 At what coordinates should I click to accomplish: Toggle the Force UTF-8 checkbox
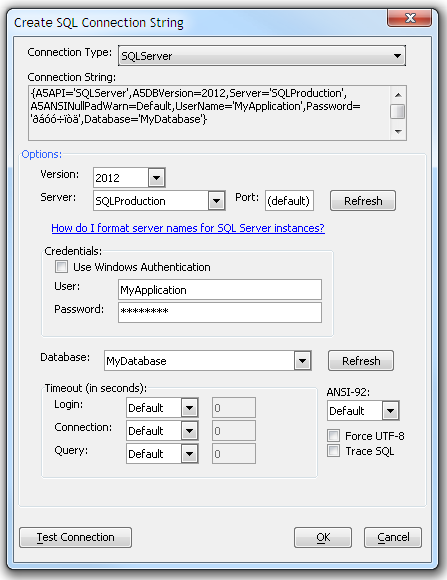coord(333,436)
